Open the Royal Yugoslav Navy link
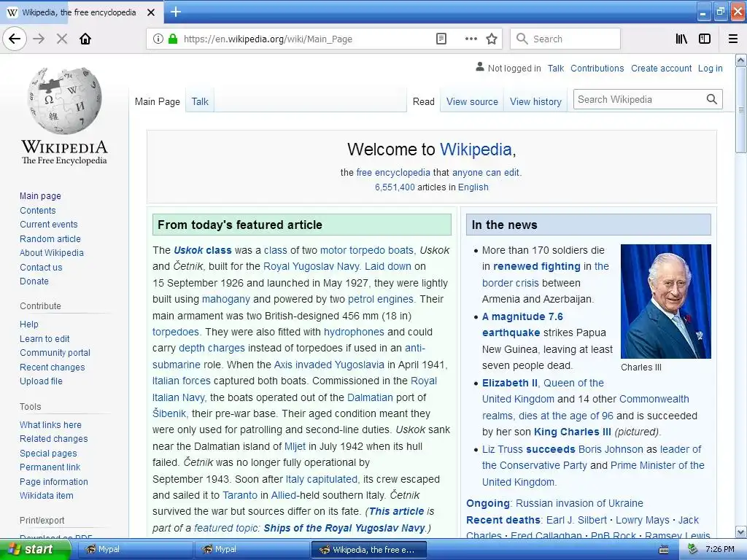This screenshot has height=560, width=747. point(311,266)
